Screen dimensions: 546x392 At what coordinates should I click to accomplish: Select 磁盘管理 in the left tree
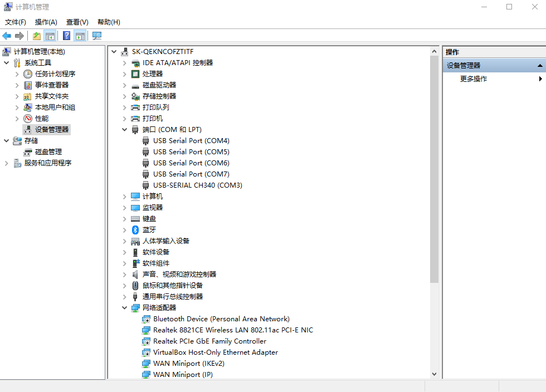(x=48, y=152)
